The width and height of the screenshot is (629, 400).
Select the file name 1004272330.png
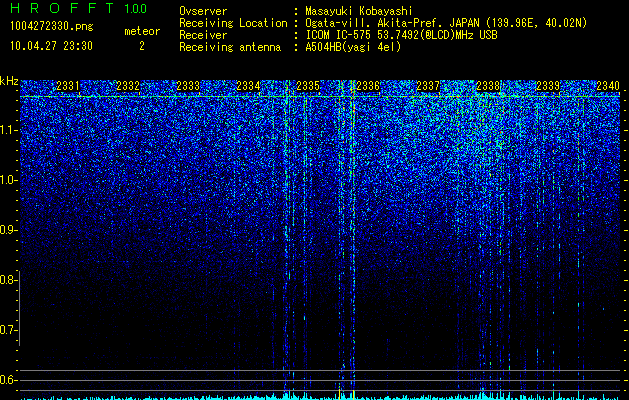[x=52, y=26]
